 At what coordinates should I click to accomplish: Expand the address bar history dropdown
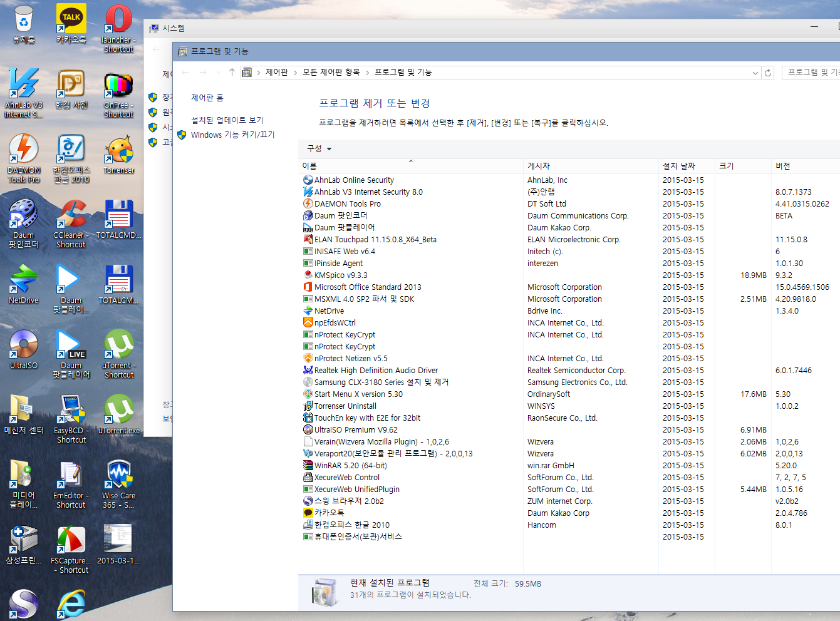[x=755, y=73]
